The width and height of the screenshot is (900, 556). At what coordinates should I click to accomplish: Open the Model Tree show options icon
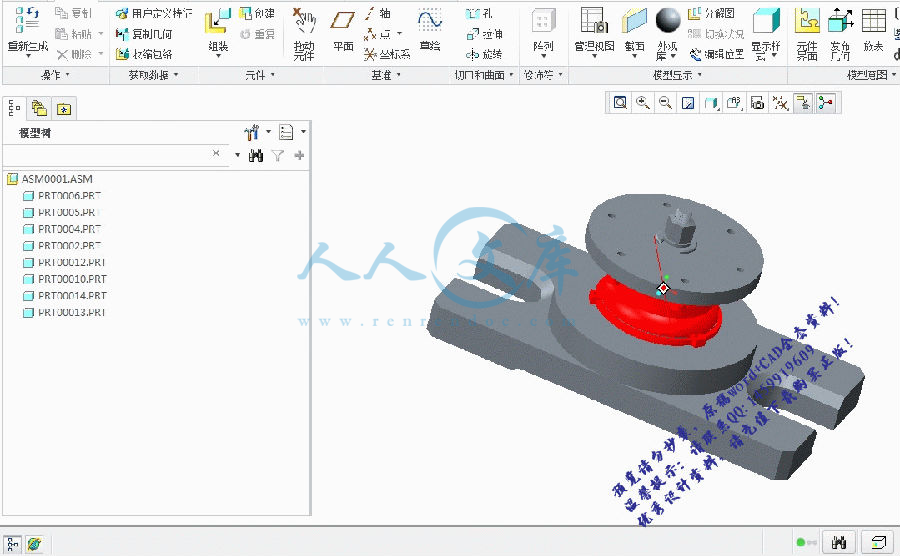(x=286, y=133)
